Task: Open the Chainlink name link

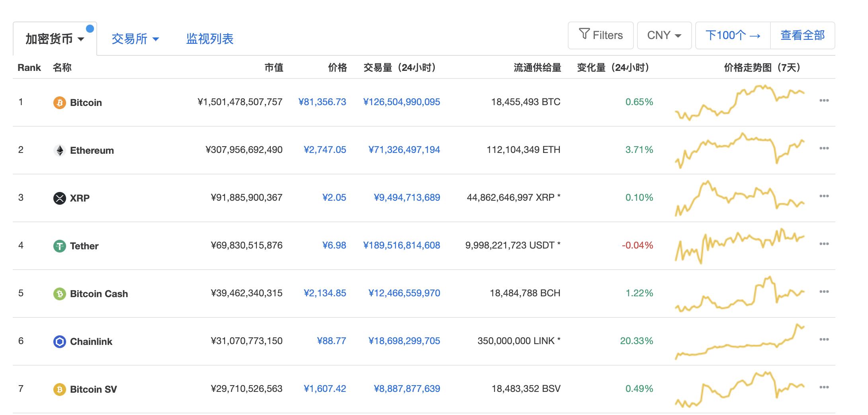Action: [91, 342]
